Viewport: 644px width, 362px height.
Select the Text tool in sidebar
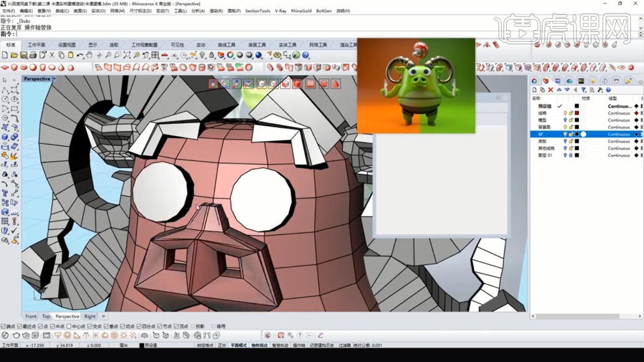coord(5,193)
